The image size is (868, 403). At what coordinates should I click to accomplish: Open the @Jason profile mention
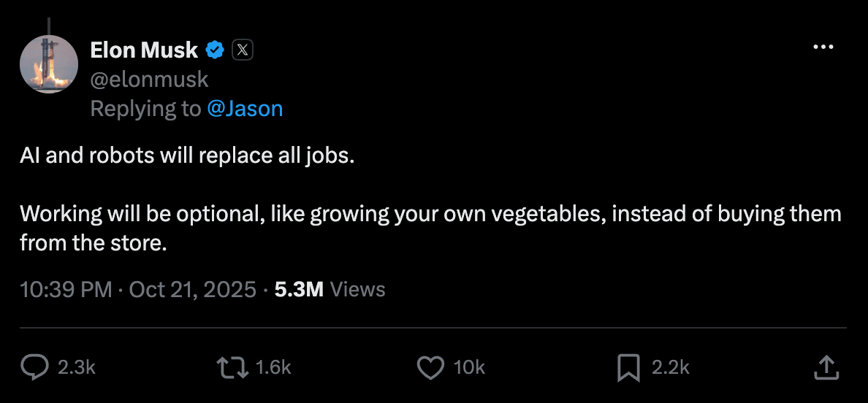click(245, 108)
